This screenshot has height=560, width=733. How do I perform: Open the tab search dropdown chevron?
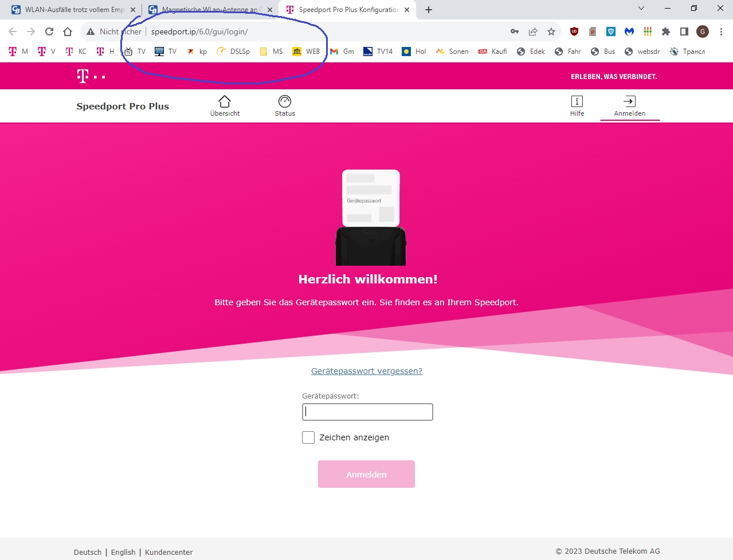(x=641, y=9)
